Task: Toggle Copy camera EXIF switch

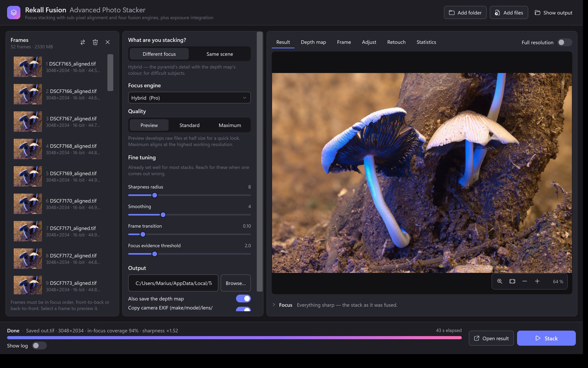Action: pyautogui.click(x=243, y=309)
